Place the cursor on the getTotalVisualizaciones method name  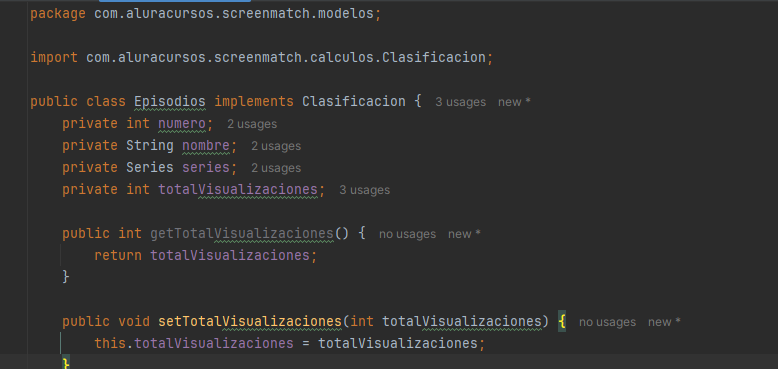(x=242, y=234)
